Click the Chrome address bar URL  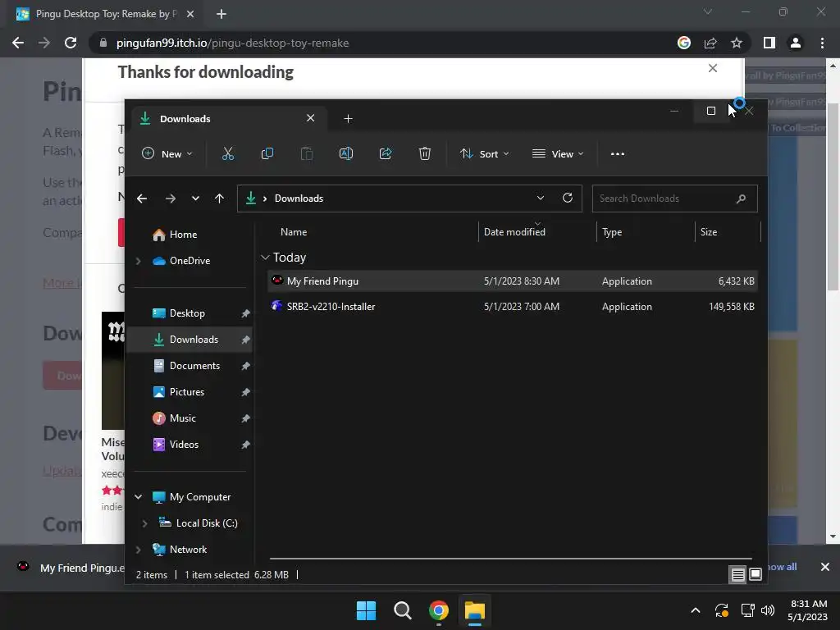point(232,43)
